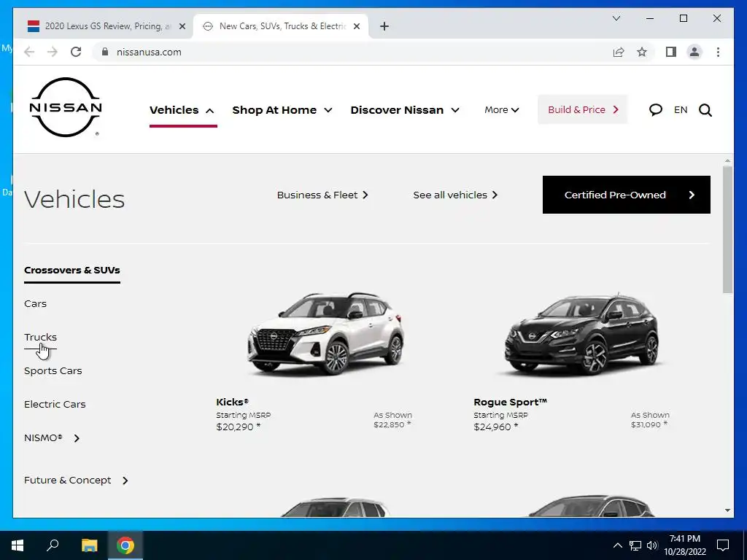The height and width of the screenshot is (560, 747).
Task: Toggle the Chrome side panel icon
Action: pos(671,52)
